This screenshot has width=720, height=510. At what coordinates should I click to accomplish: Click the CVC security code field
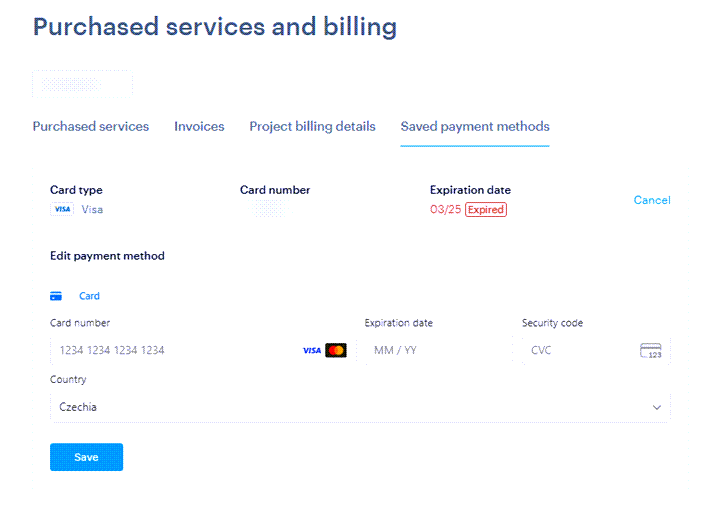point(596,350)
